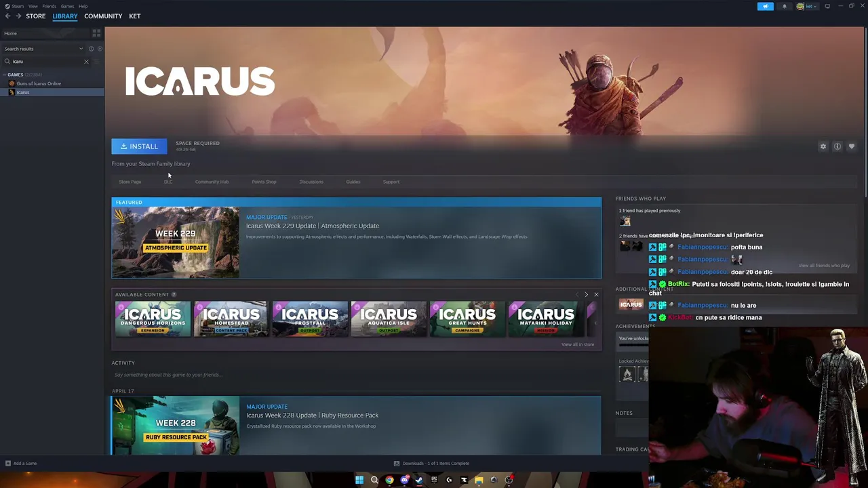
Task: Go back with the left arrow
Action: point(7,16)
